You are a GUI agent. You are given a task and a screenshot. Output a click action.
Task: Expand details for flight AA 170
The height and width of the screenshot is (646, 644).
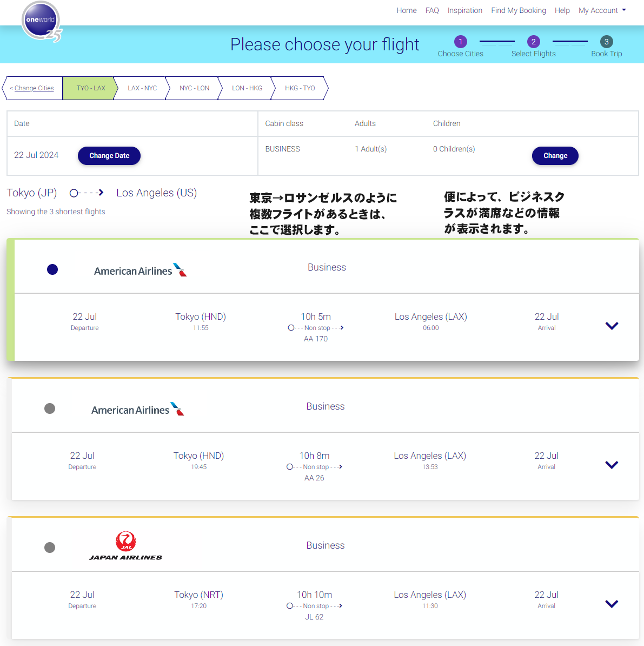point(612,326)
